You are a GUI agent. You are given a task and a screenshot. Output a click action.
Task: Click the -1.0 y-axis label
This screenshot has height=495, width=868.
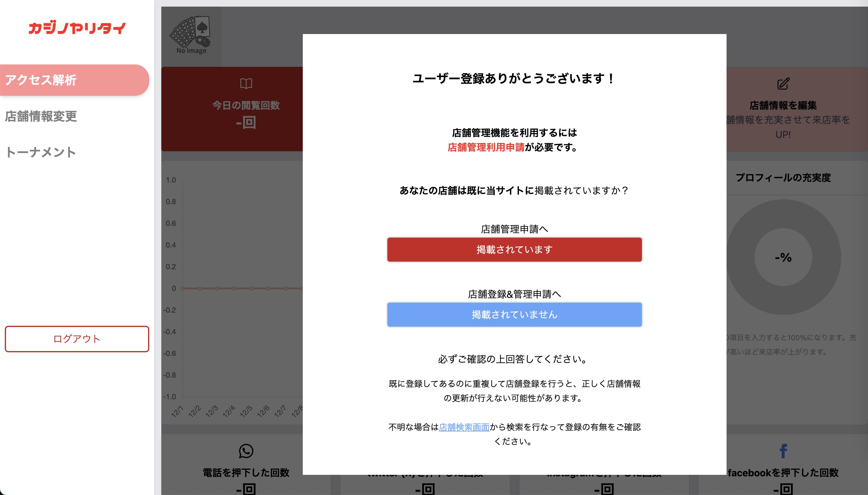coord(169,397)
